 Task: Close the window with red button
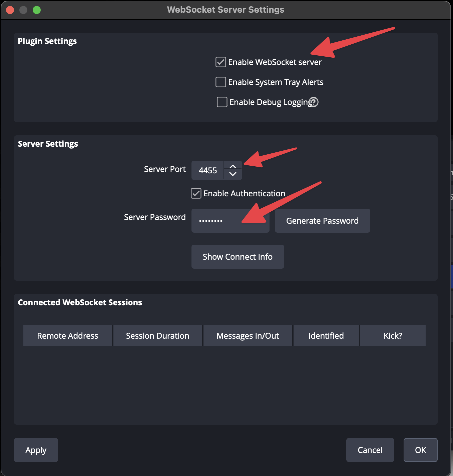[10, 10]
